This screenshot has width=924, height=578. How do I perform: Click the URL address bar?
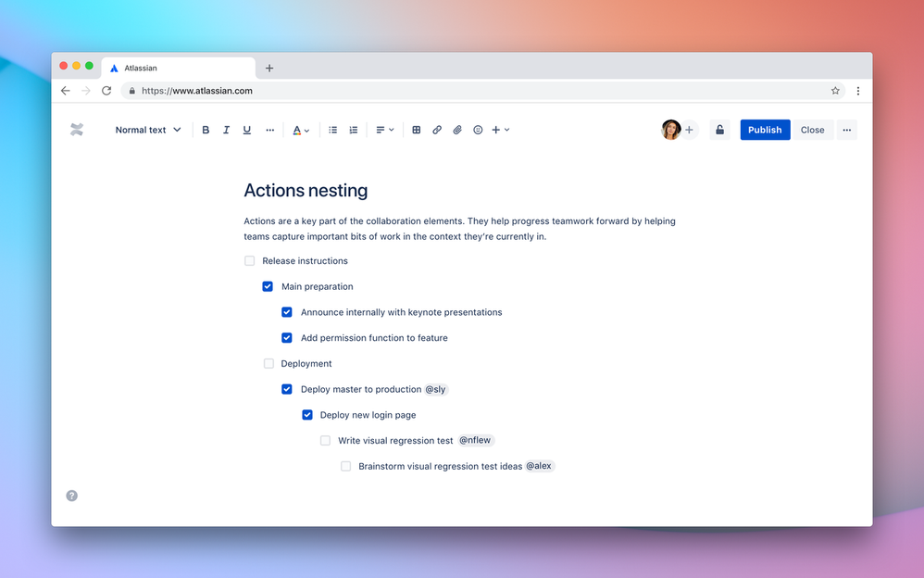click(x=483, y=91)
